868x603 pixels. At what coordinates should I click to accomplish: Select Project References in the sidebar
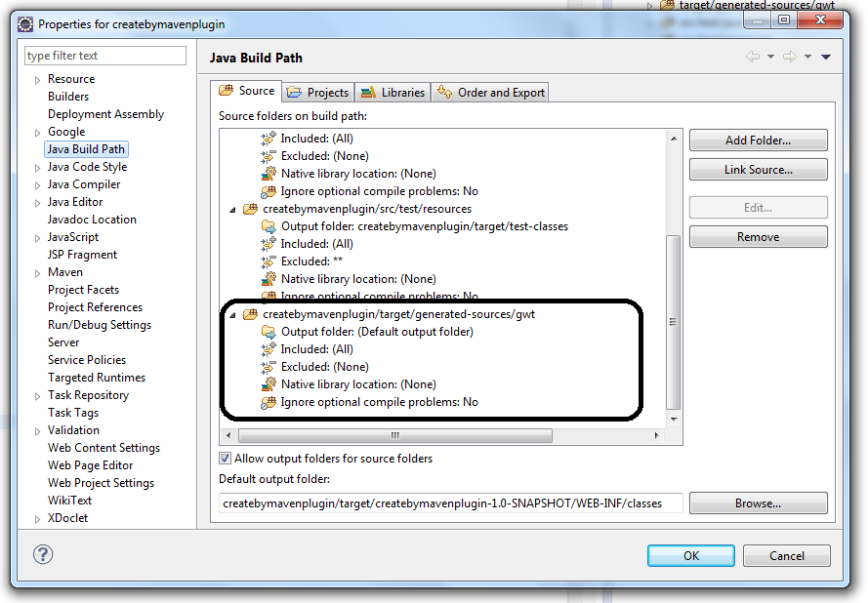(95, 307)
